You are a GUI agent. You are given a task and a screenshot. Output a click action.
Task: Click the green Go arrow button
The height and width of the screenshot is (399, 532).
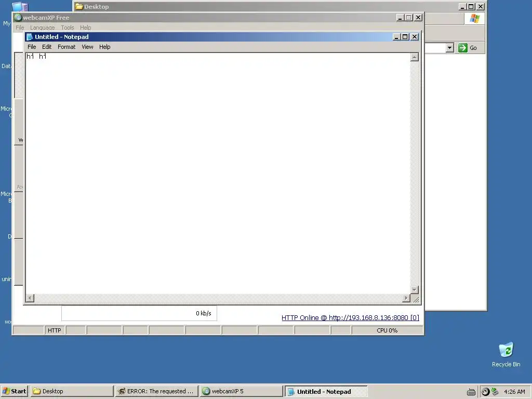(463, 48)
